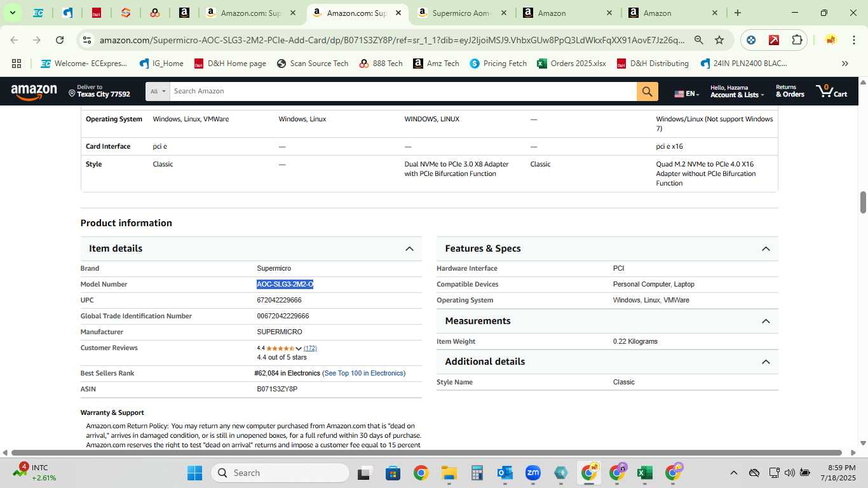Click the red Adobe Acrobat extension icon

click(774, 40)
